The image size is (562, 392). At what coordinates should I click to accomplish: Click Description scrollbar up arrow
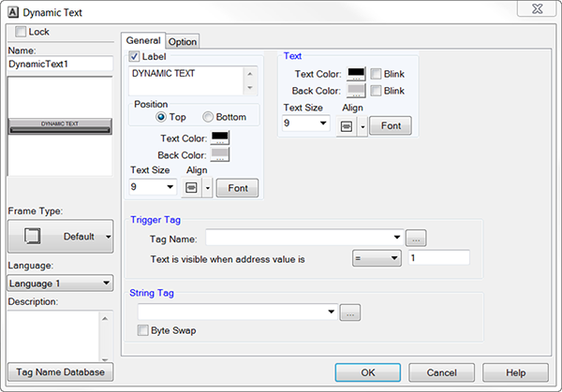click(105, 318)
